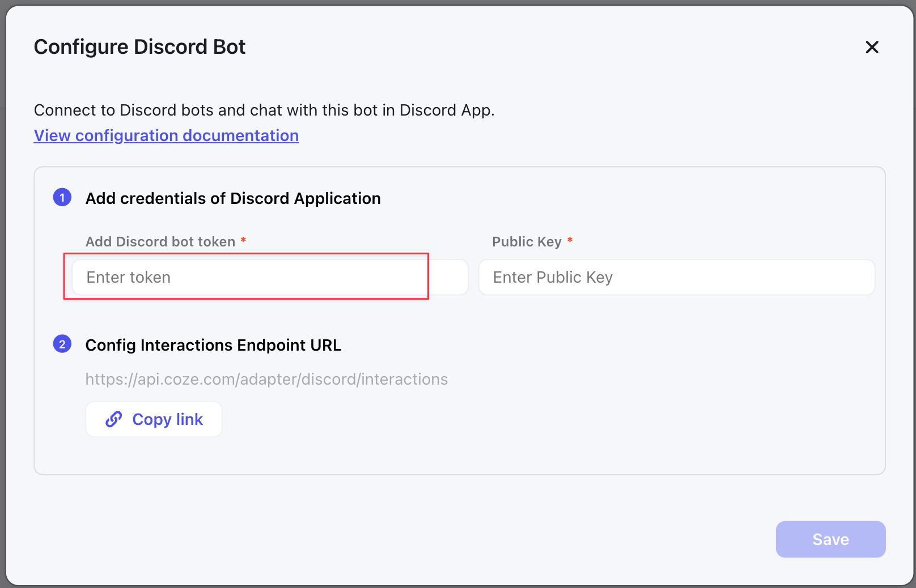Click the Copy link button
This screenshot has height=588, width=916.
coord(154,419)
